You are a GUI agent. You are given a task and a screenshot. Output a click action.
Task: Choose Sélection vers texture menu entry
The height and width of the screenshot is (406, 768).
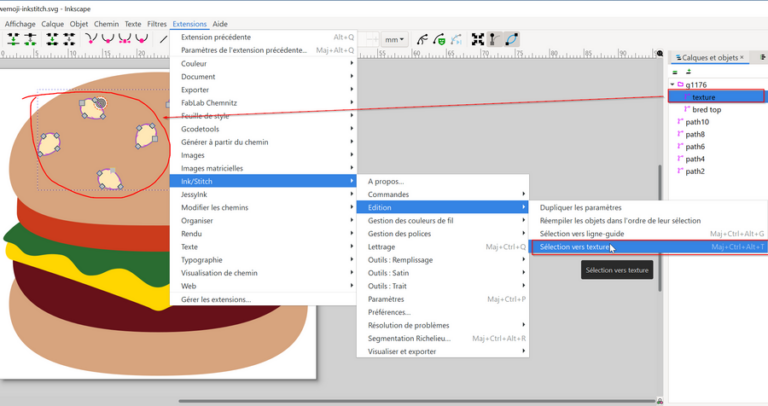coord(574,247)
